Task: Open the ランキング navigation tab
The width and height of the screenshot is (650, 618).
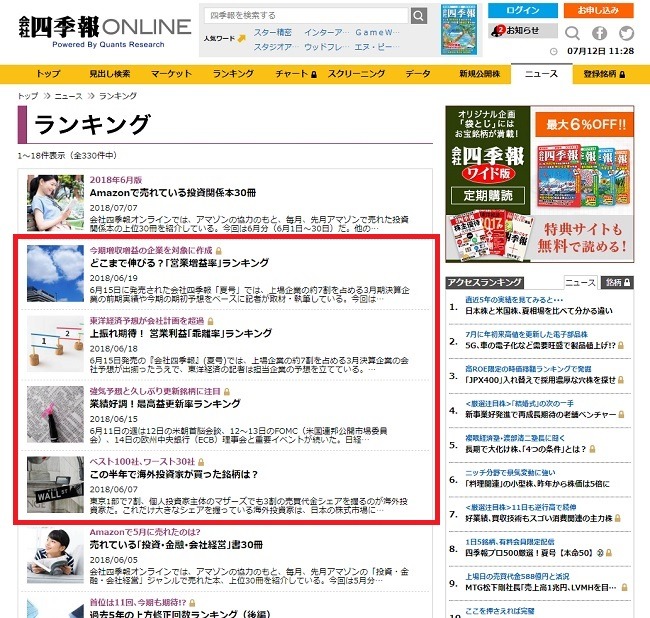Action: point(233,74)
